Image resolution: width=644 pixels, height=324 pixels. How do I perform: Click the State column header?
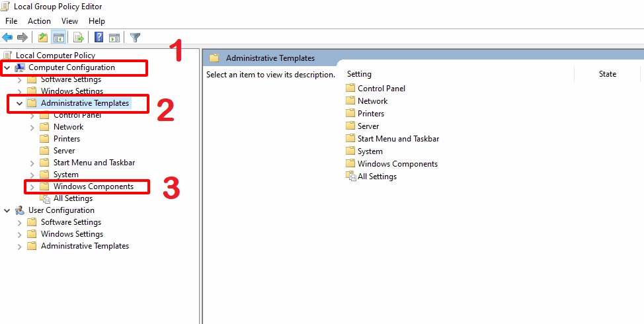pos(607,74)
